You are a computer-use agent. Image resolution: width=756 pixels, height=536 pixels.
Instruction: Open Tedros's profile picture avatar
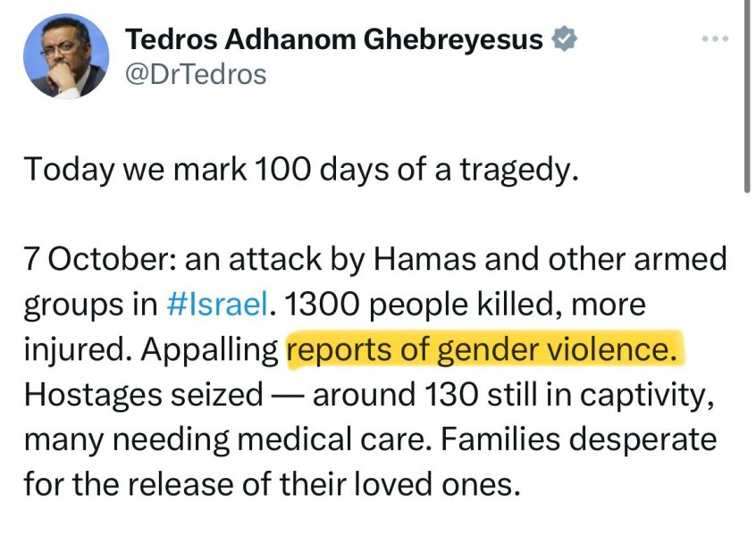click(x=65, y=57)
